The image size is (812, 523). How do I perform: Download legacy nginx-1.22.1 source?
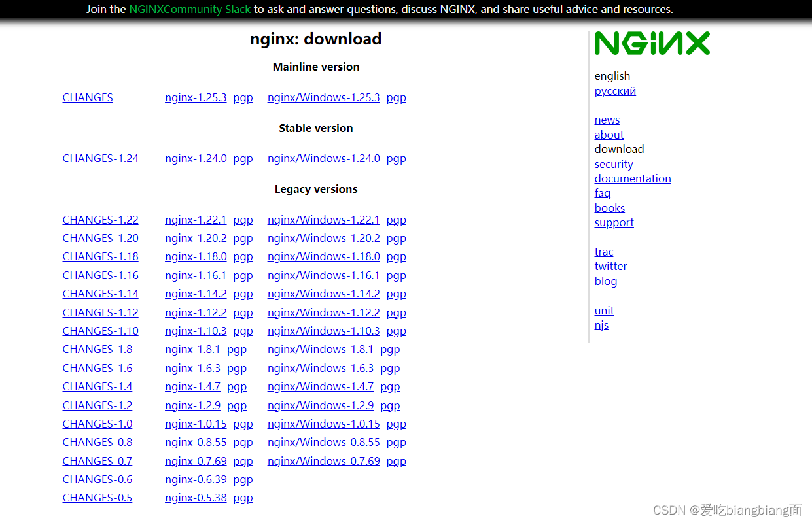point(196,220)
